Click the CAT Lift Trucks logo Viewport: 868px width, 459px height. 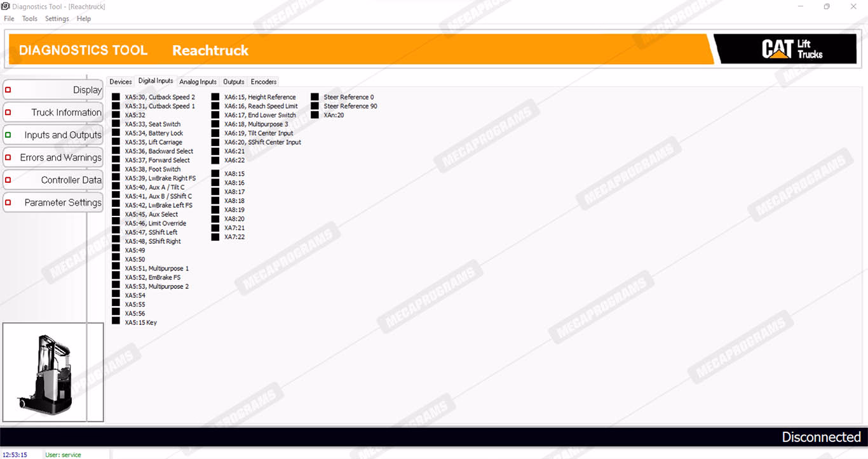792,50
